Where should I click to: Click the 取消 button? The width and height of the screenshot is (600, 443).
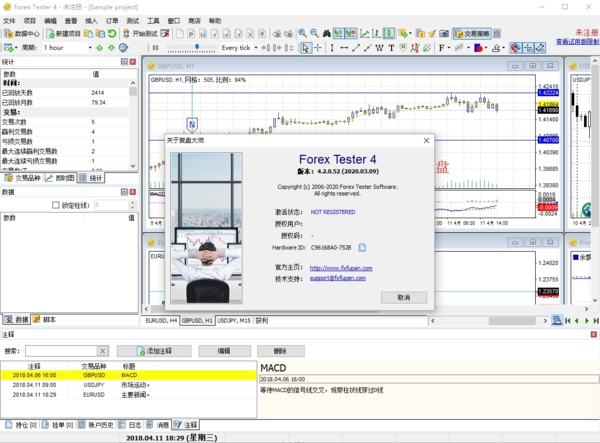point(403,297)
